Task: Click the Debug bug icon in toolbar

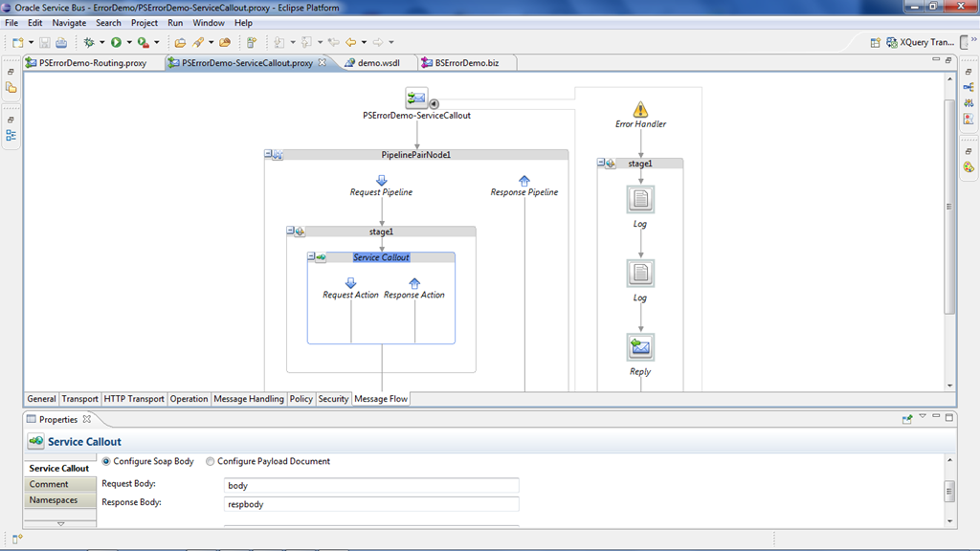Action: [x=89, y=42]
